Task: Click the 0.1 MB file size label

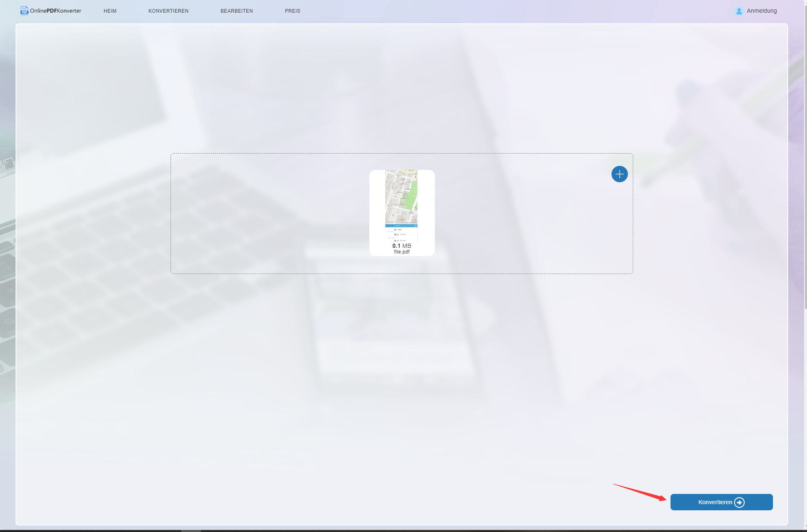Action: pyautogui.click(x=402, y=246)
